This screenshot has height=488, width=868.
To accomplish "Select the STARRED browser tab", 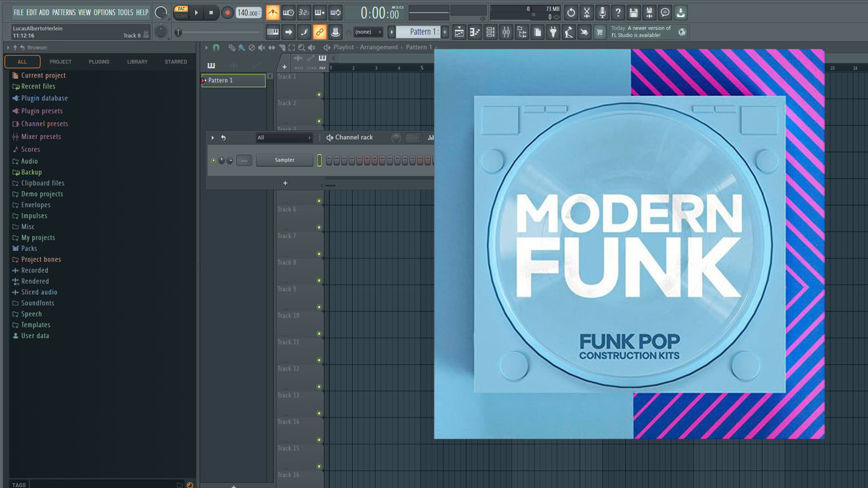I will tap(176, 62).
